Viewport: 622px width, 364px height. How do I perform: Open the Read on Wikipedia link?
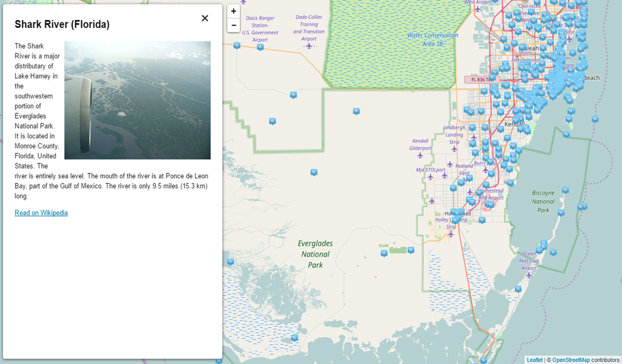41,212
